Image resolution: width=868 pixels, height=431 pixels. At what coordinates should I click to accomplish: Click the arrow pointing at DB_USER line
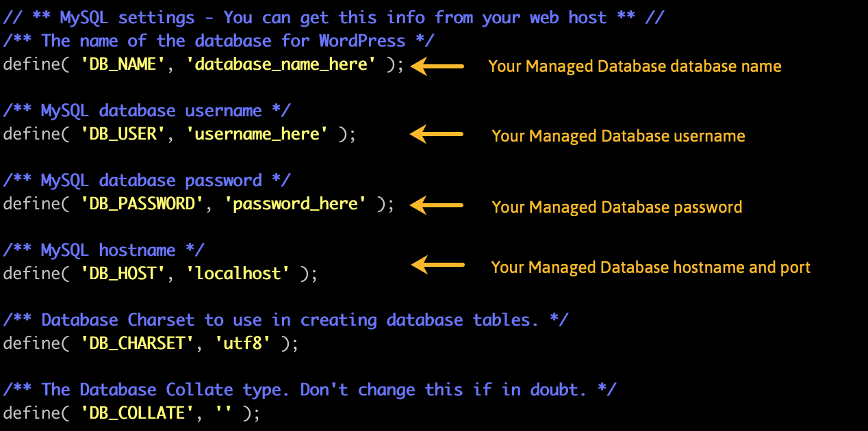tap(437, 134)
